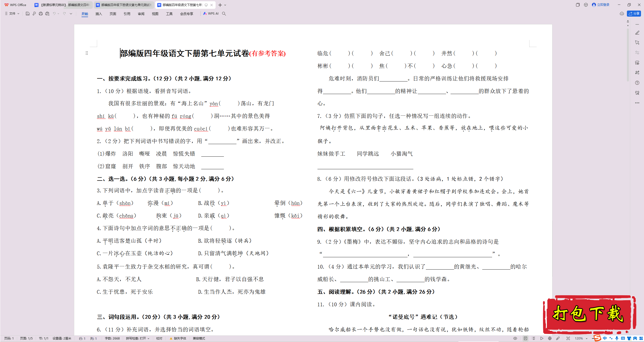Click the plus to add new tab
The width and height of the screenshot is (644, 342).
point(220,5)
